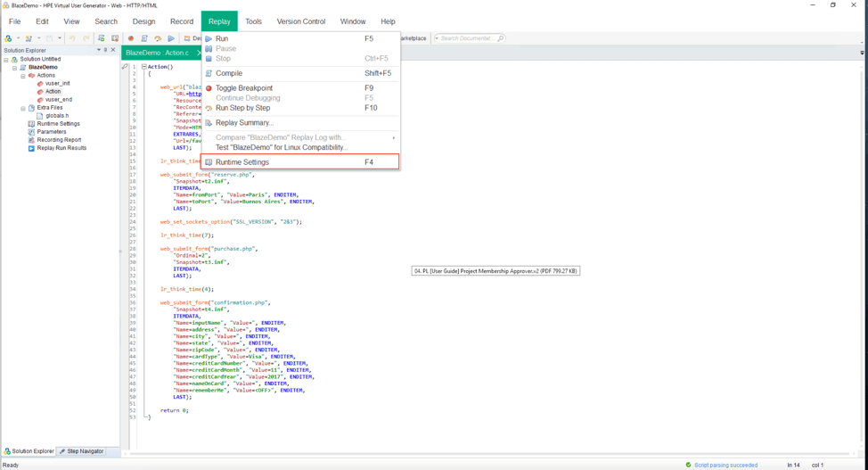Image resolution: width=868 pixels, height=470 pixels.
Task: Select vuser_init in Solution Explorer
Action: (58, 84)
